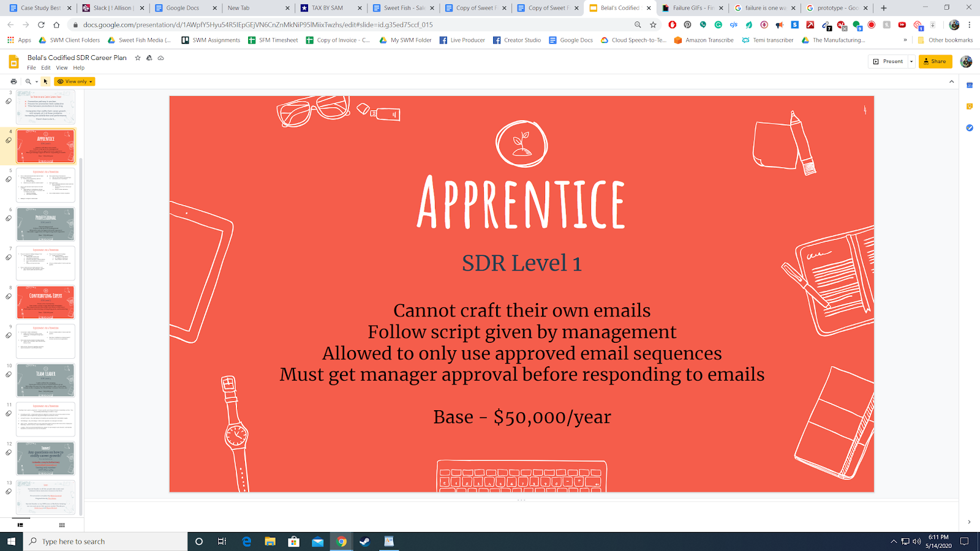980x551 pixels.
Task: Open the Grammarly extension
Action: [718, 25]
